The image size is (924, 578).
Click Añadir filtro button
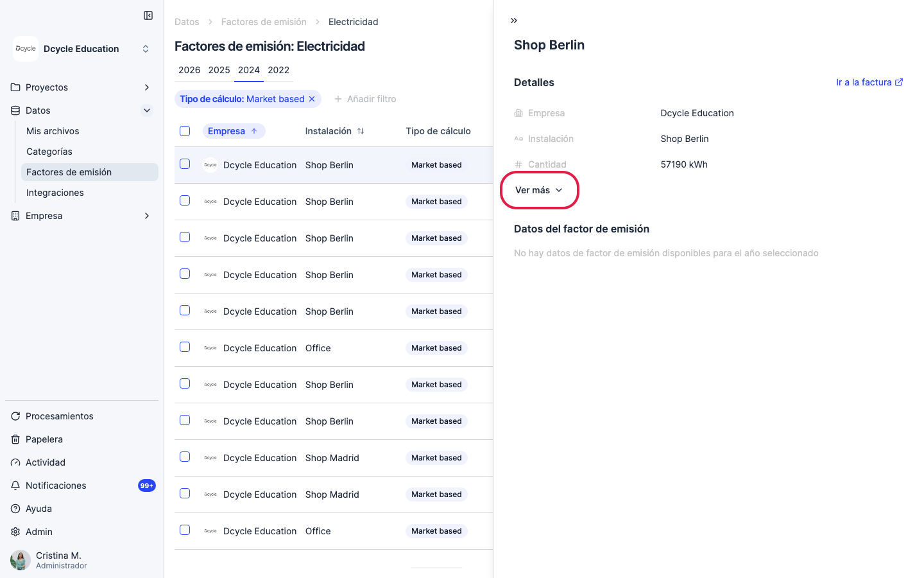click(x=365, y=99)
